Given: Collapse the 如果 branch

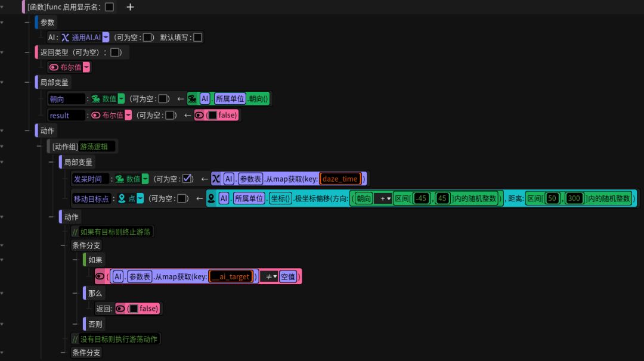Looking at the screenshot, I should click(x=75, y=260).
